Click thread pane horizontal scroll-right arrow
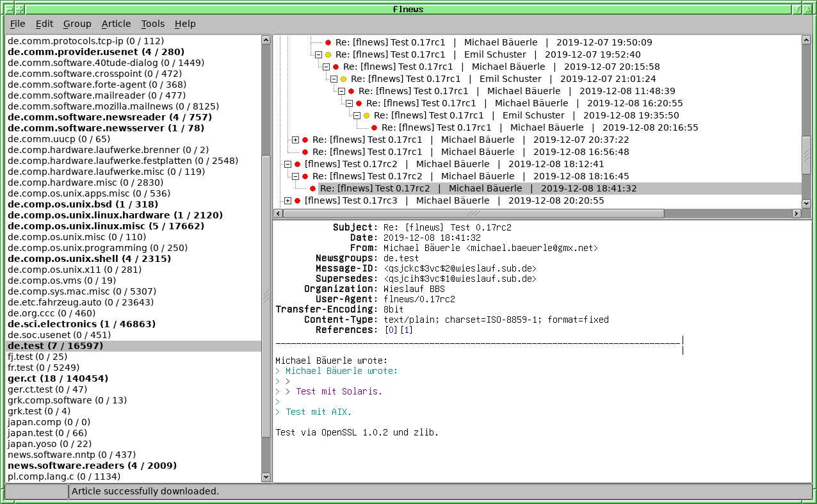Screen dimensions: 817x504 click(x=796, y=213)
